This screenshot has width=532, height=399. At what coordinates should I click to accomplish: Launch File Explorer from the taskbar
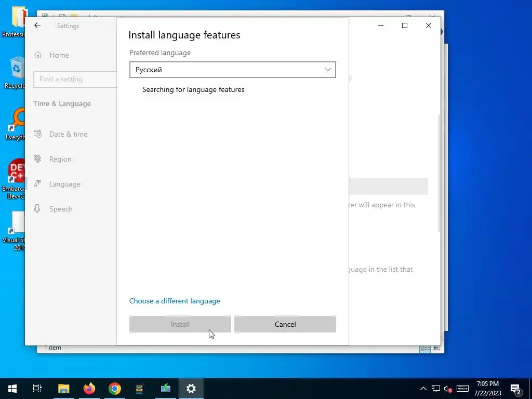click(63, 389)
